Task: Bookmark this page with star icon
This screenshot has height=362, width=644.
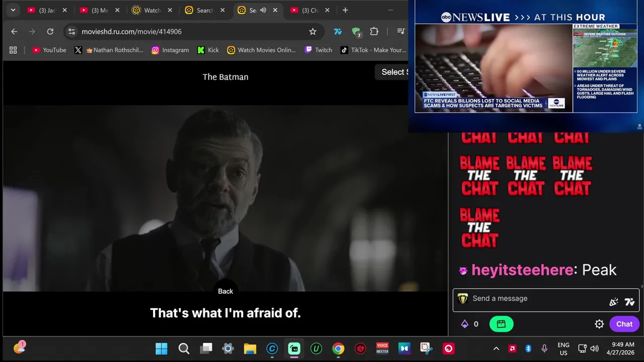Action: [x=312, y=32]
